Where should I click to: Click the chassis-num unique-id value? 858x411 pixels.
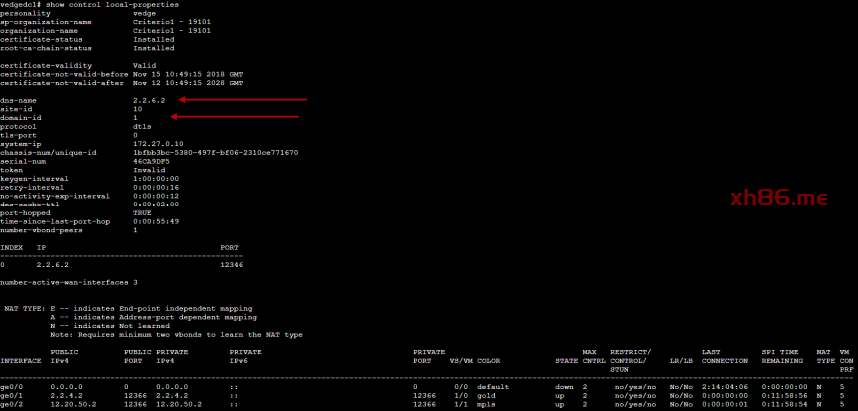point(215,152)
